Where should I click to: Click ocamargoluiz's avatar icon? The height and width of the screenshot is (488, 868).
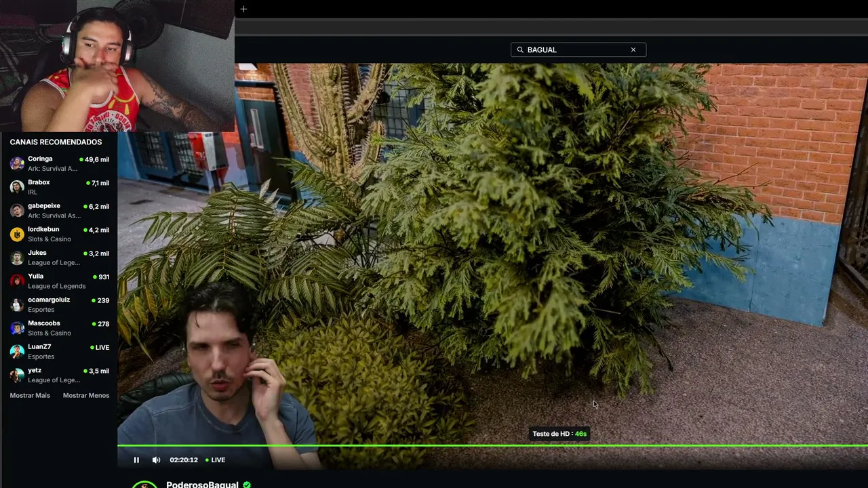pos(17,304)
